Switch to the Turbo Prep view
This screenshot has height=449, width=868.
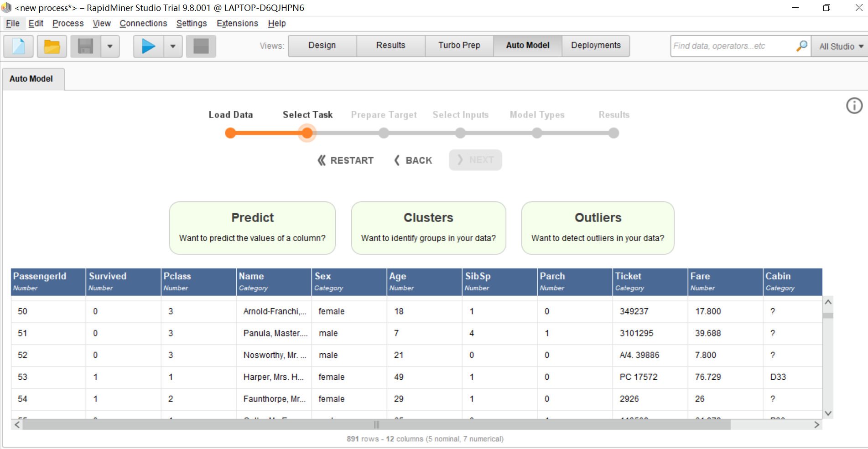point(459,46)
